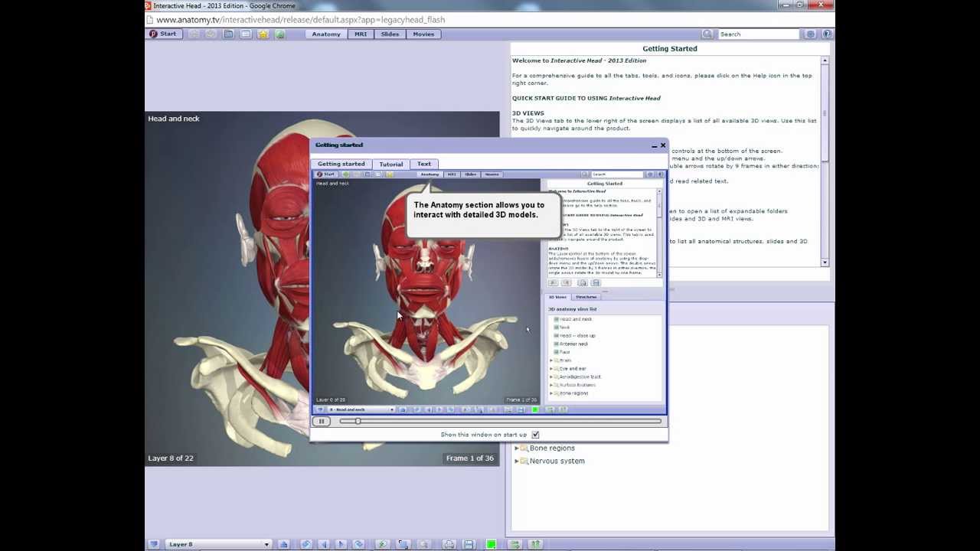Click the green up-arrows icon in the bottom toolbar
The width and height of the screenshot is (980, 551).
coord(535,544)
